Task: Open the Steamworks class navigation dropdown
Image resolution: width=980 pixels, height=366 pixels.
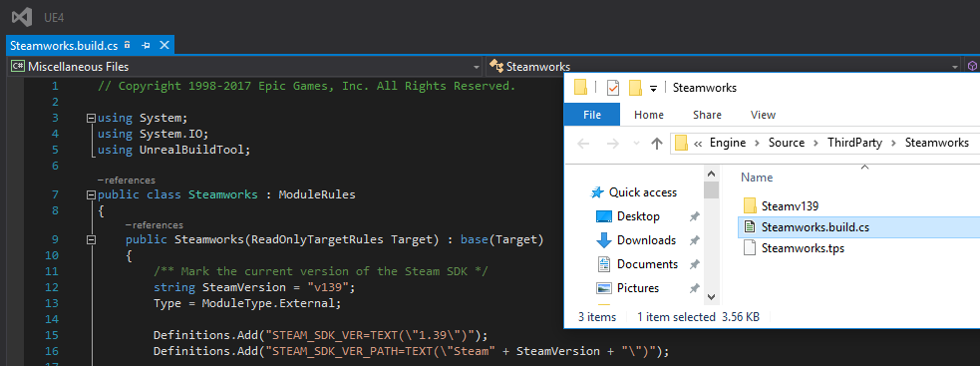Action: 954,66
